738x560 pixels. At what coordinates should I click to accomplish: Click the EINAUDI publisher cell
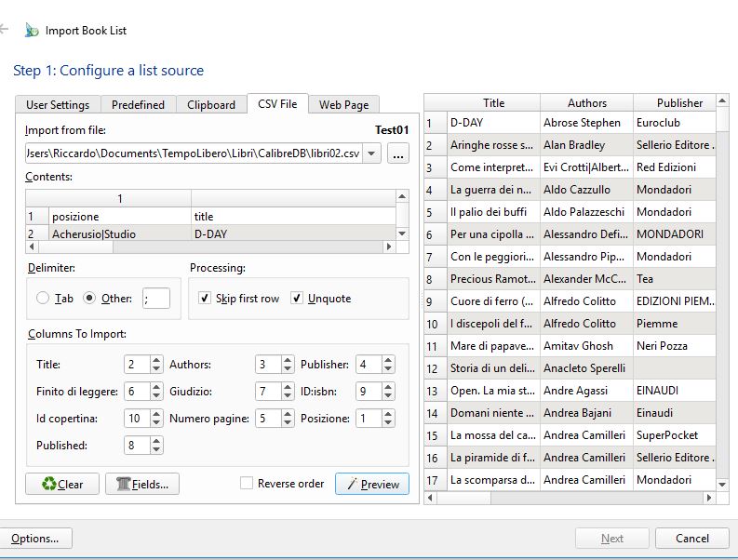tap(675, 391)
